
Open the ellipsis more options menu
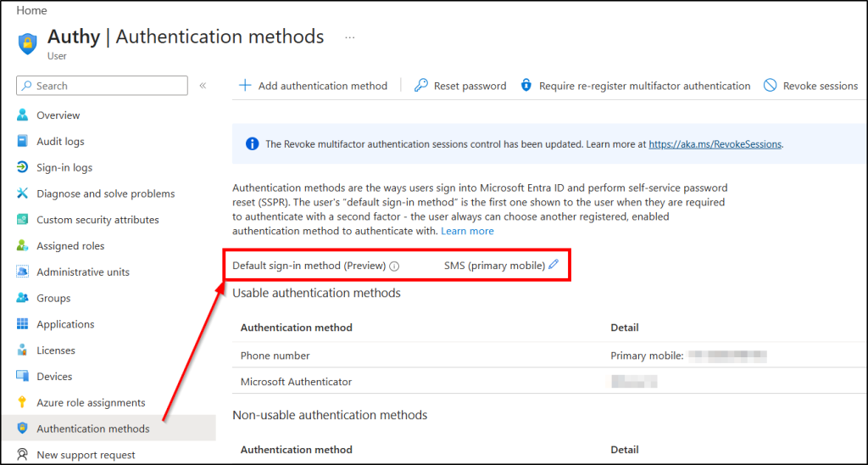[x=349, y=38]
